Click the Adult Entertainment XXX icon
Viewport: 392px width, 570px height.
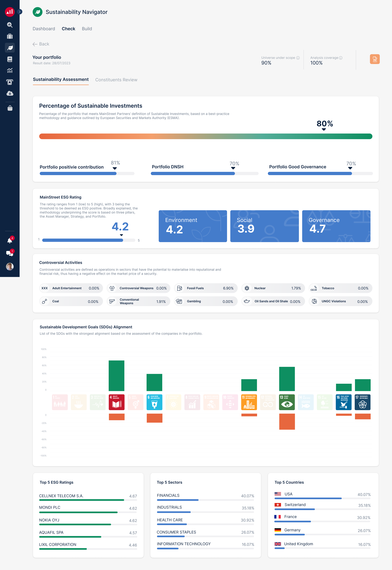point(44,288)
